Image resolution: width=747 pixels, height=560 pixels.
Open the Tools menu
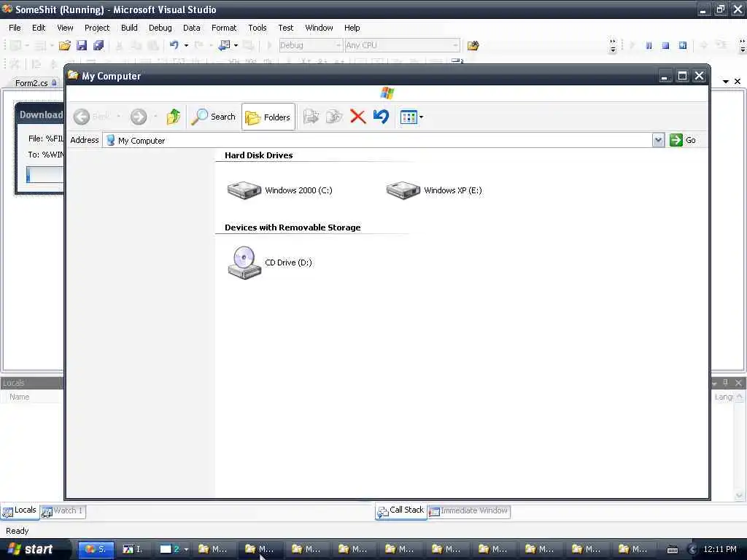pyautogui.click(x=258, y=28)
